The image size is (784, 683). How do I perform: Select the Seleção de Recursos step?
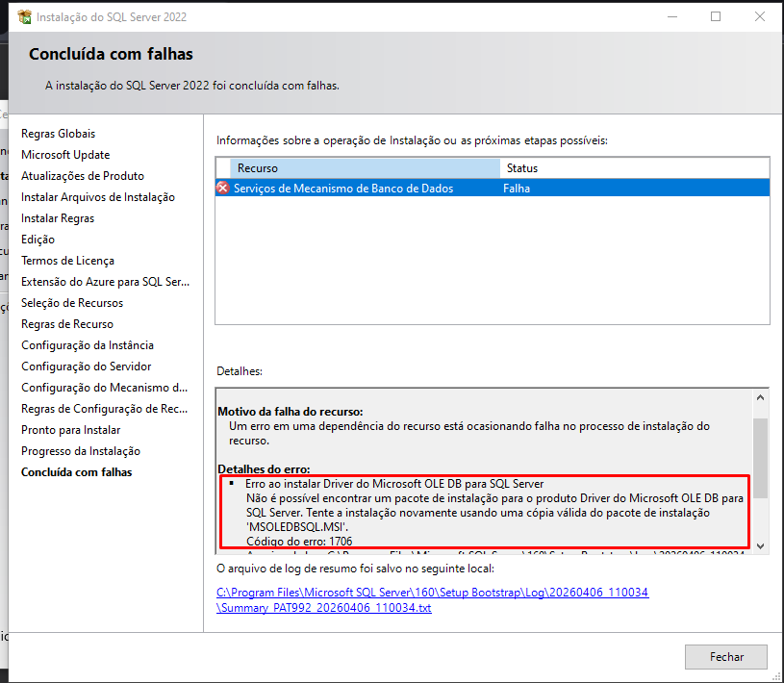[x=72, y=302]
